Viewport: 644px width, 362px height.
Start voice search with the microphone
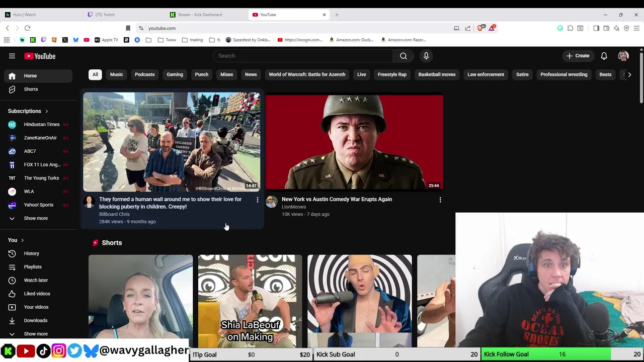(x=426, y=56)
